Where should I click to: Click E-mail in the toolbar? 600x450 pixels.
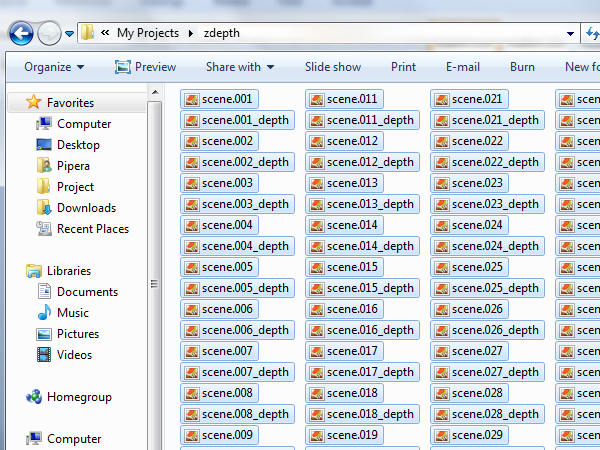click(463, 67)
